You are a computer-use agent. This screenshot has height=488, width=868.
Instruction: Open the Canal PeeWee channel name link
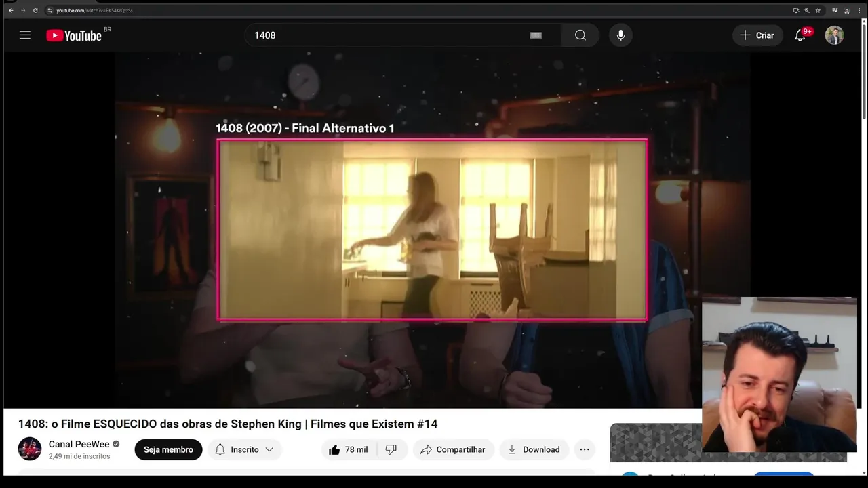click(x=79, y=444)
